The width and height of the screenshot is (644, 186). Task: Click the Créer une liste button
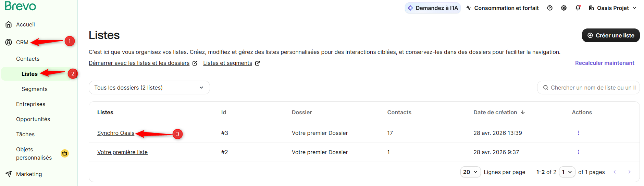(x=611, y=35)
